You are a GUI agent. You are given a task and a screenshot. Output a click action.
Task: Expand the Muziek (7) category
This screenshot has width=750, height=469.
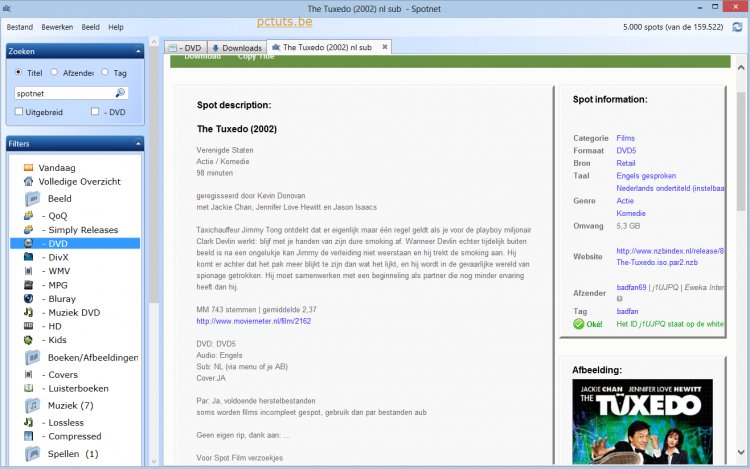pos(70,405)
